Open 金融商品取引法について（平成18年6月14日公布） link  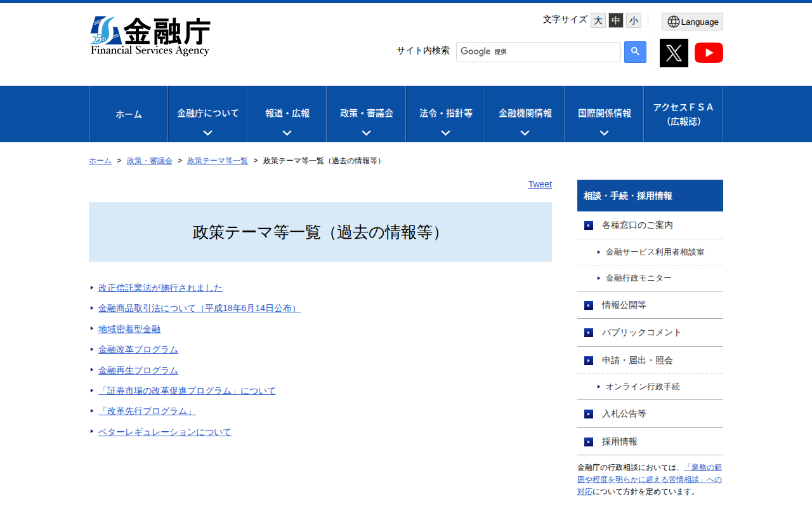[199, 308]
